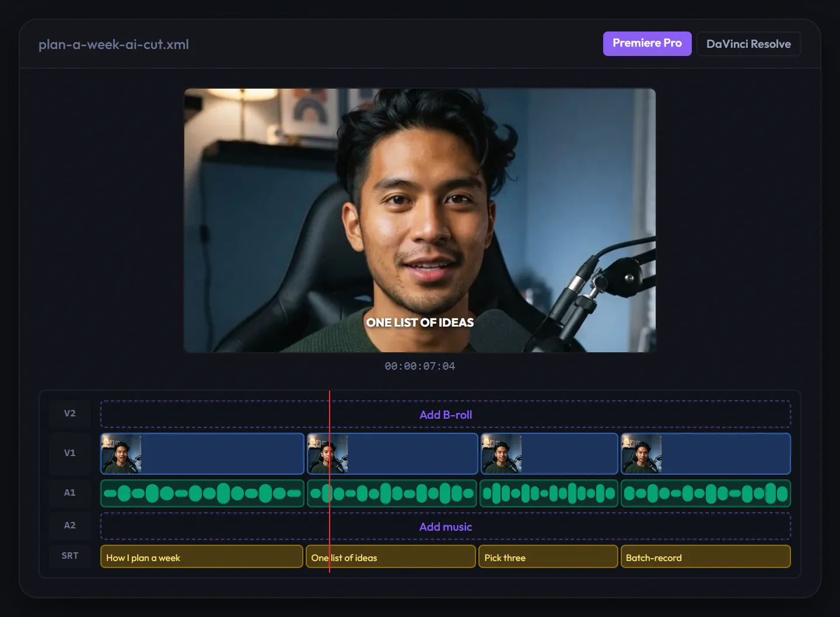The width and height of the screenshot is (840, 617).
Task: Click the Add B-roll placeholder track
Action: tap(446, 415)
